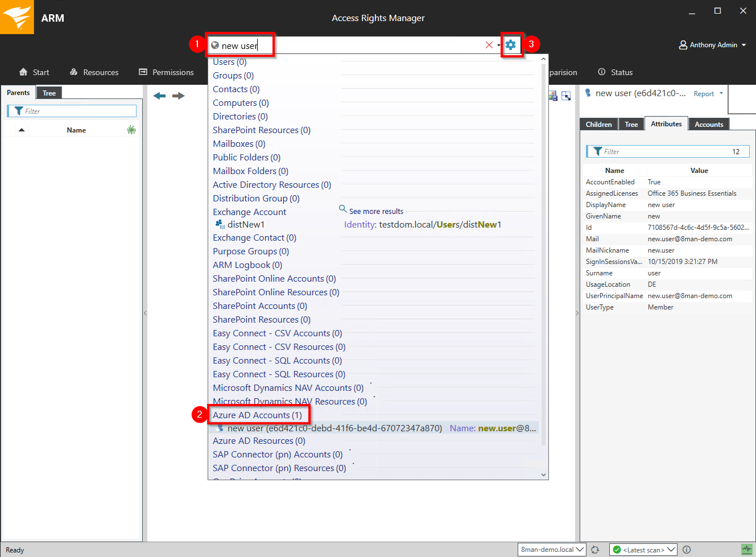756x557 pixels.
Task: Click the refresh icon in status bar
Action: click(595, 550)
